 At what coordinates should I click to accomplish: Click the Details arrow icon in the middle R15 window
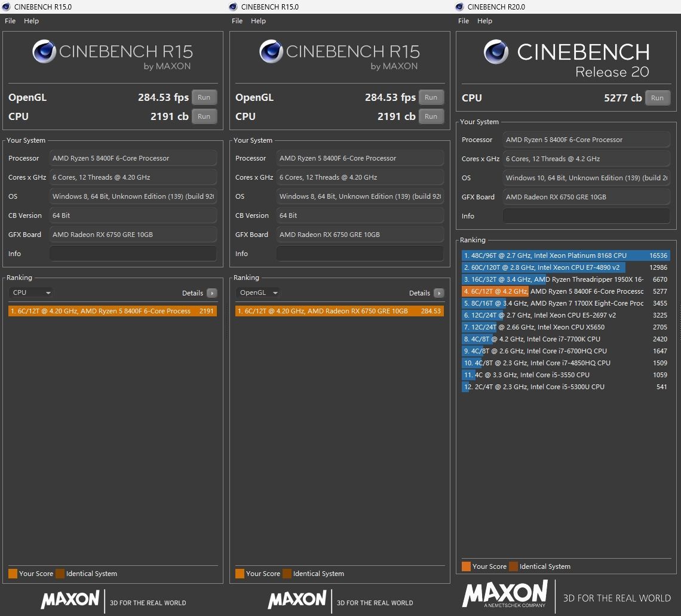pyautogui.click(x=439, y=293)
